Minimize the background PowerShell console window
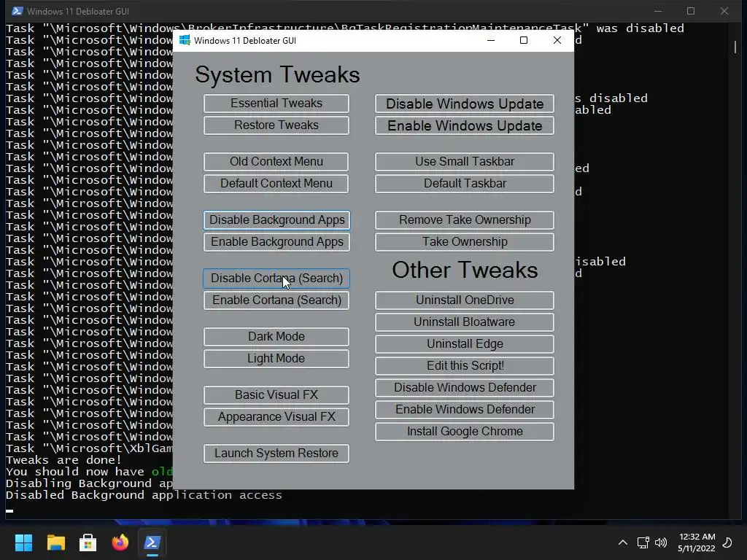Image resolution: width=747 pixels, height=560 pixels. coord(658,11)
